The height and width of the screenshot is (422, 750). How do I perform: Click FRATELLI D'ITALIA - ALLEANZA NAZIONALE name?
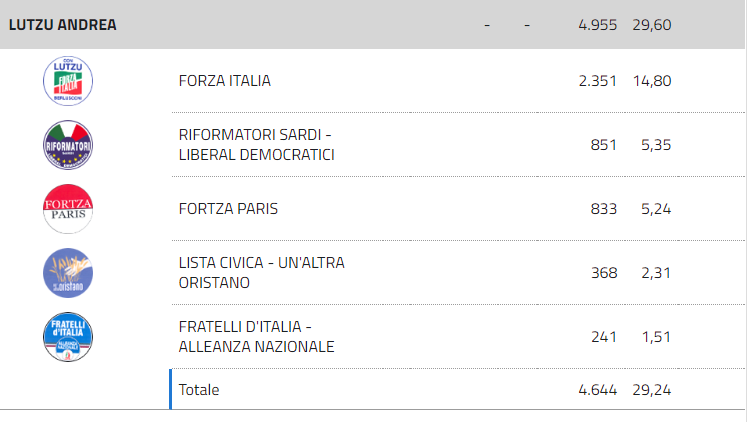(256, 337)
